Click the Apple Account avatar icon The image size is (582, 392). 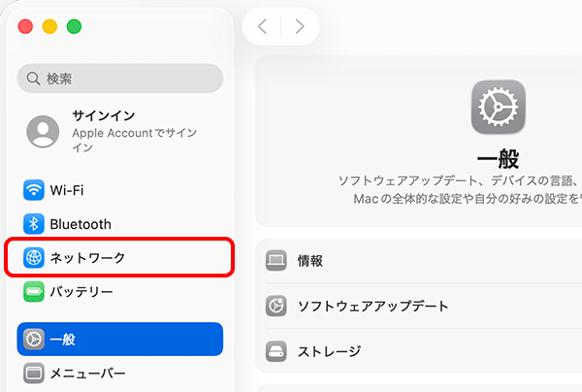tap(44, 131)
